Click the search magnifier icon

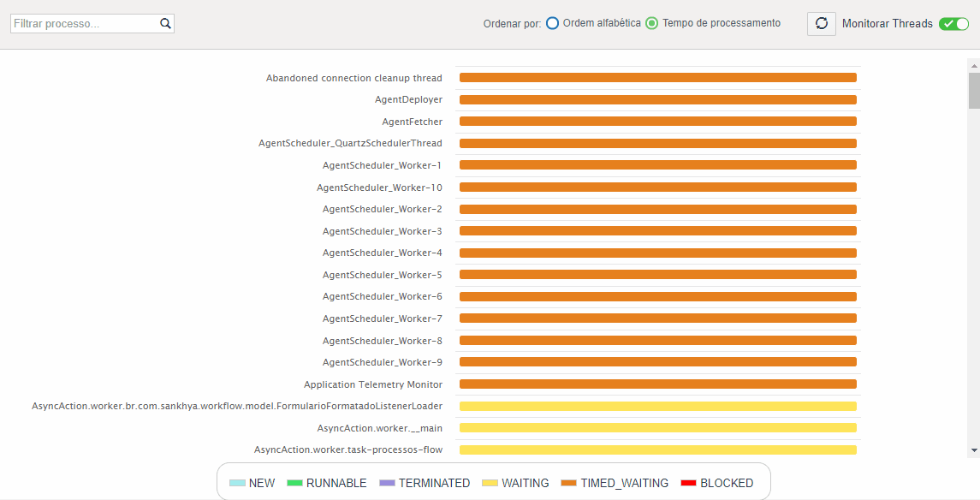click(165, 24)
